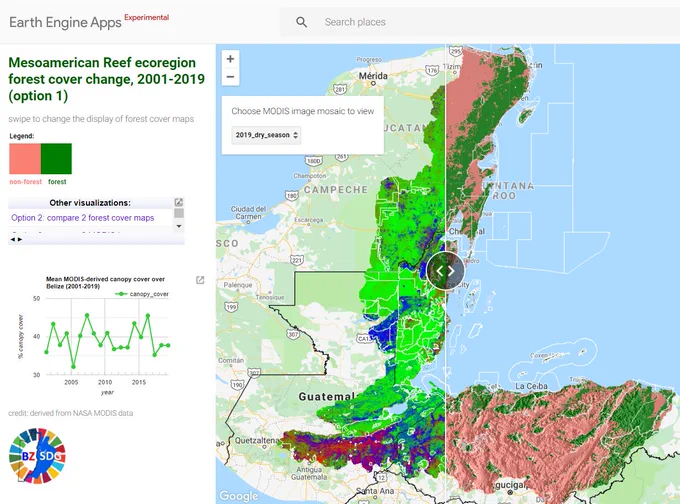680x504 pixels.
Task: Open the Earth Engine Apps home title
Action: pos(65,23)
